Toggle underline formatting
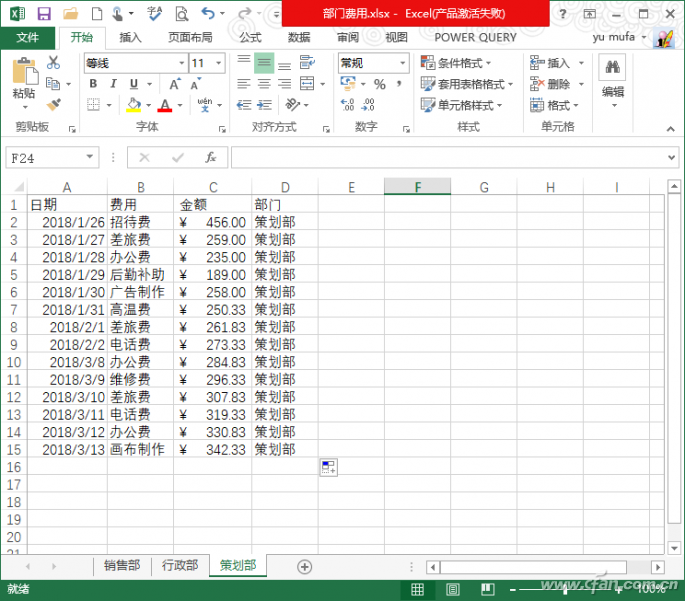Viewport: 685px width, 601px height. [x=134, y=84]
